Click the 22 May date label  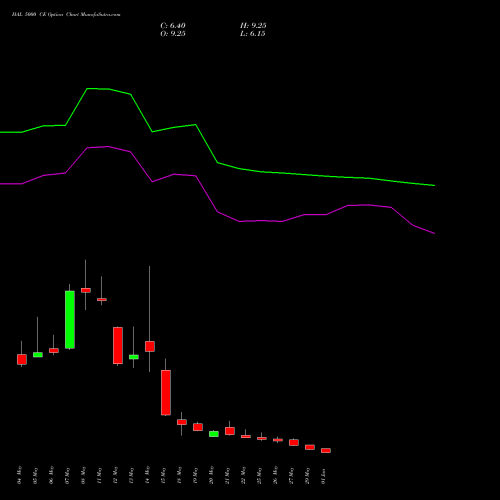tap(243, 475)
